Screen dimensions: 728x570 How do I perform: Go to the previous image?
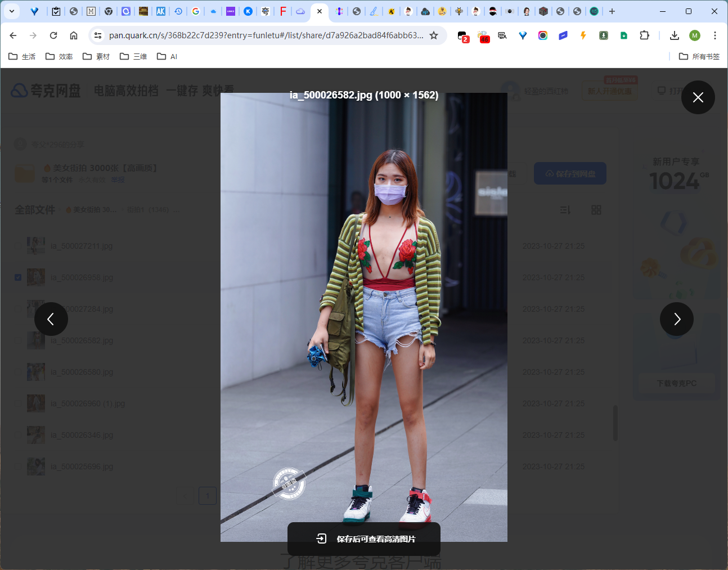point(51,319)
